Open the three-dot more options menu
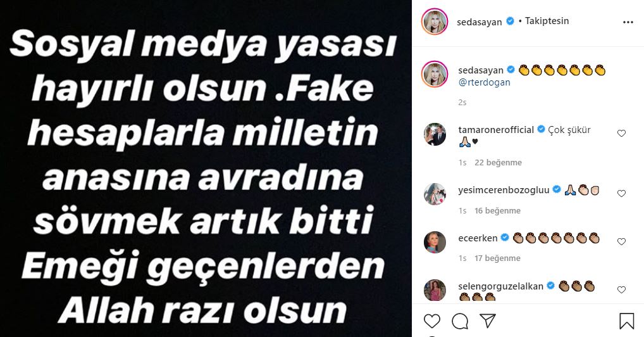This screenshot has width=644, height=337. tap(628, 22)
